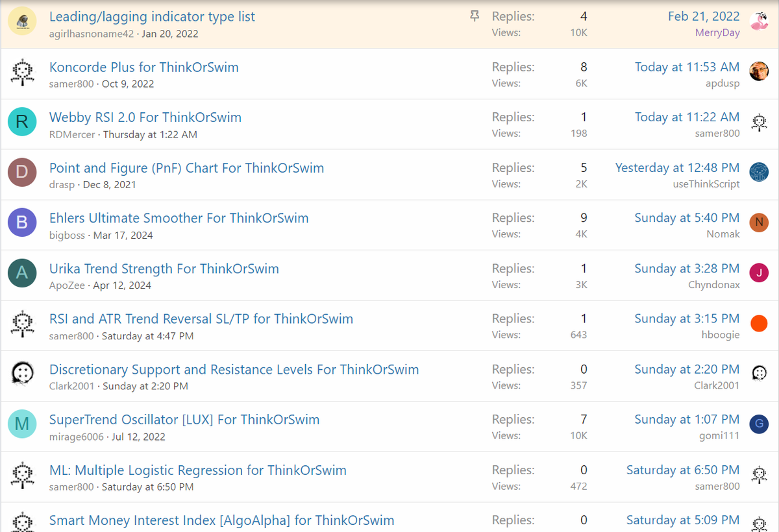
Task: Click start date 'Mar 17, 2024'
Action: (123, 235)
